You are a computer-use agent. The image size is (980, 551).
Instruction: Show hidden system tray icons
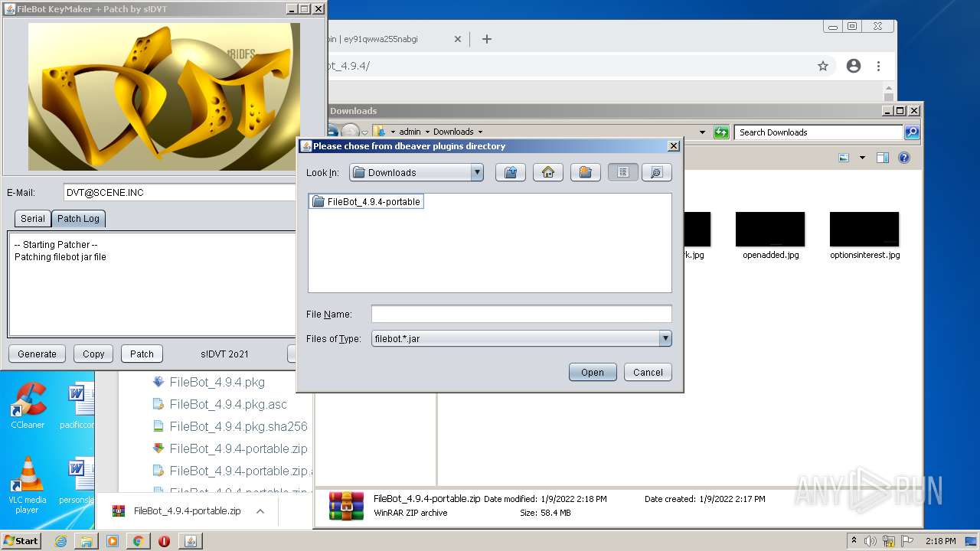854,541
